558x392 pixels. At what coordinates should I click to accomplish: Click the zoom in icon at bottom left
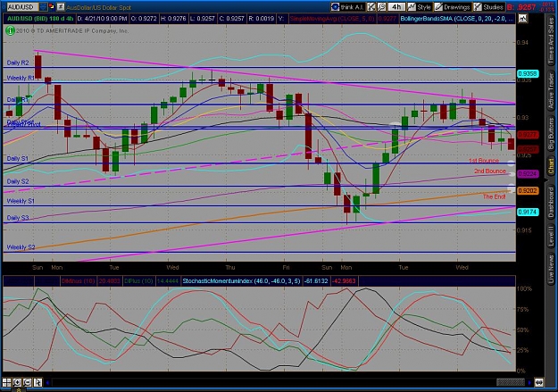(x=17, y=382)
